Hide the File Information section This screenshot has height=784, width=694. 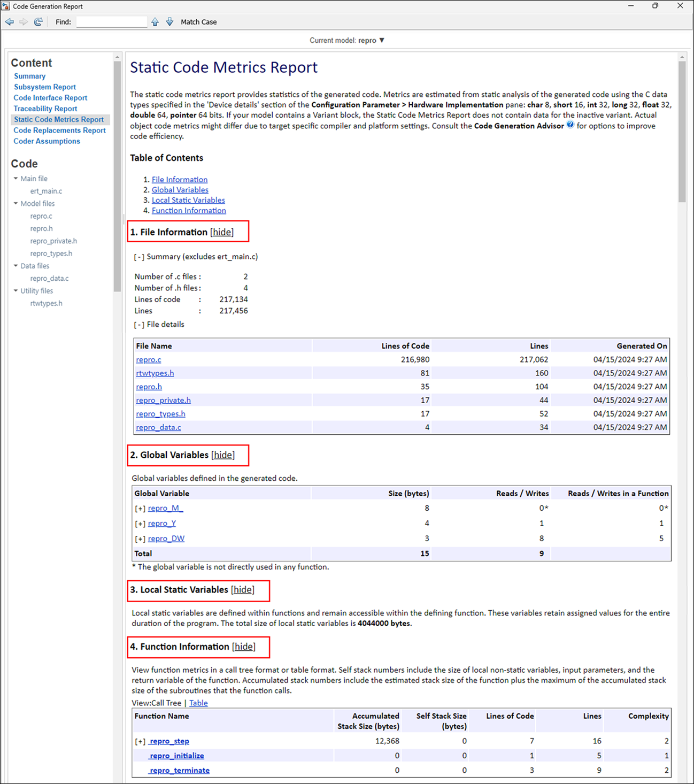coord(222,232)
